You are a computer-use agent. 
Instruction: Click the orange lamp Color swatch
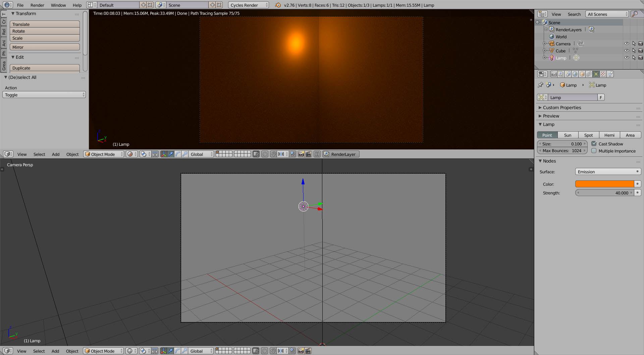click(604, 184)
